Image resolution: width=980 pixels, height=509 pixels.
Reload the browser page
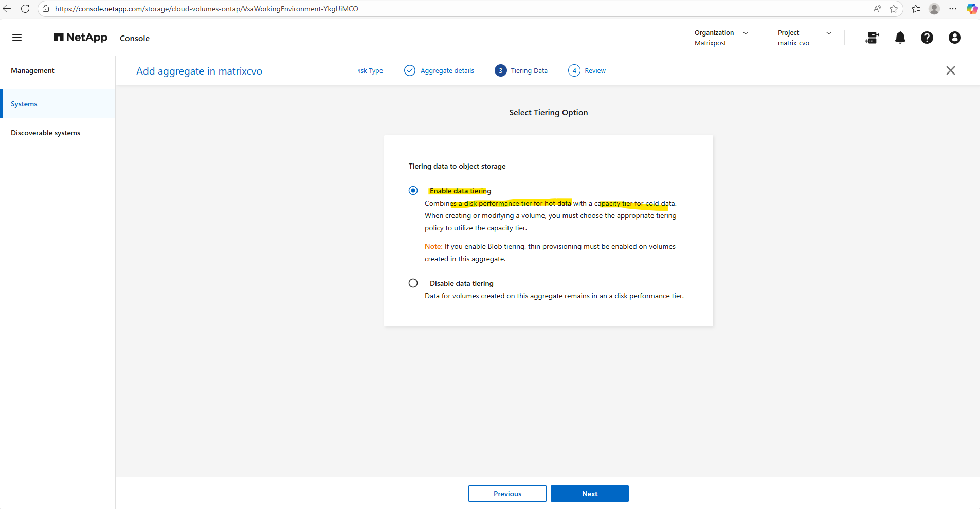click(25, 9)
